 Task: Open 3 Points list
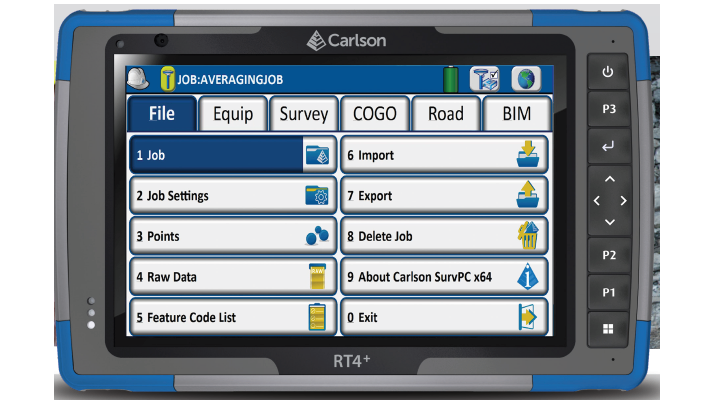pyautogui.click(x=233, y=236)
